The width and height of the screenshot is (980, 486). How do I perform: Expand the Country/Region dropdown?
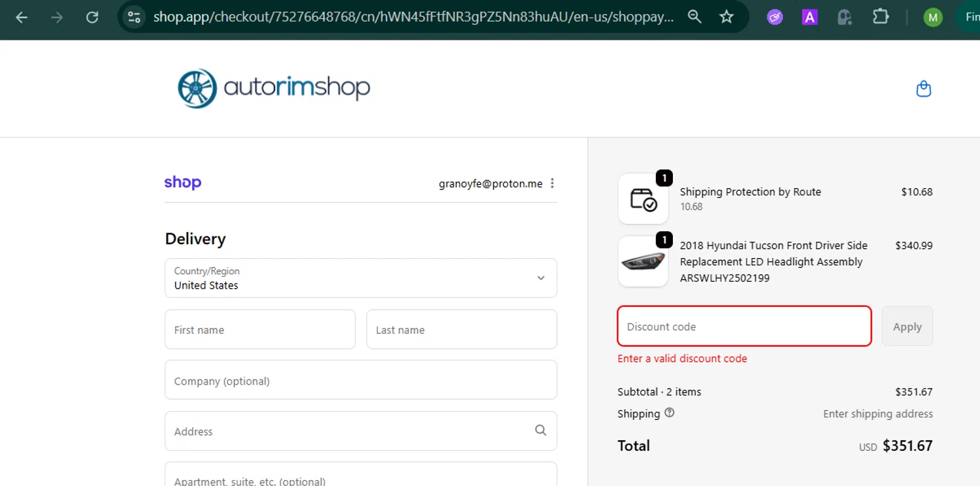(x=361, y=278)
